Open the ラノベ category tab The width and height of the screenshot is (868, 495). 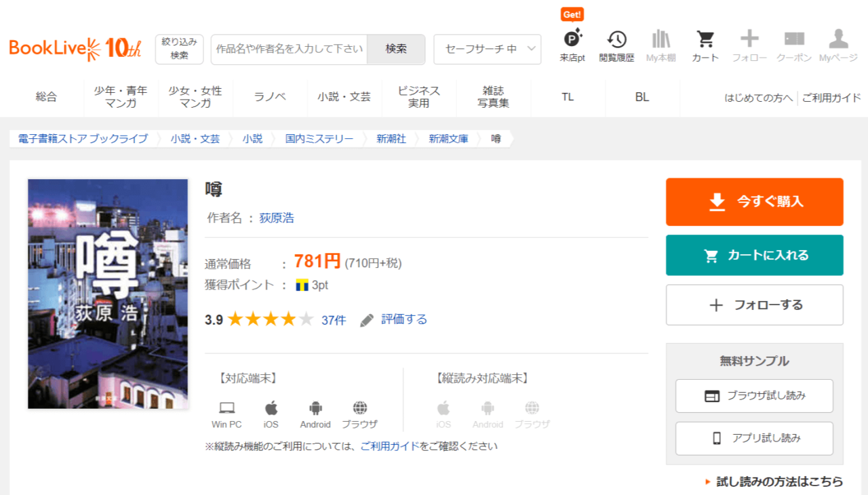(x=270, y=97)
